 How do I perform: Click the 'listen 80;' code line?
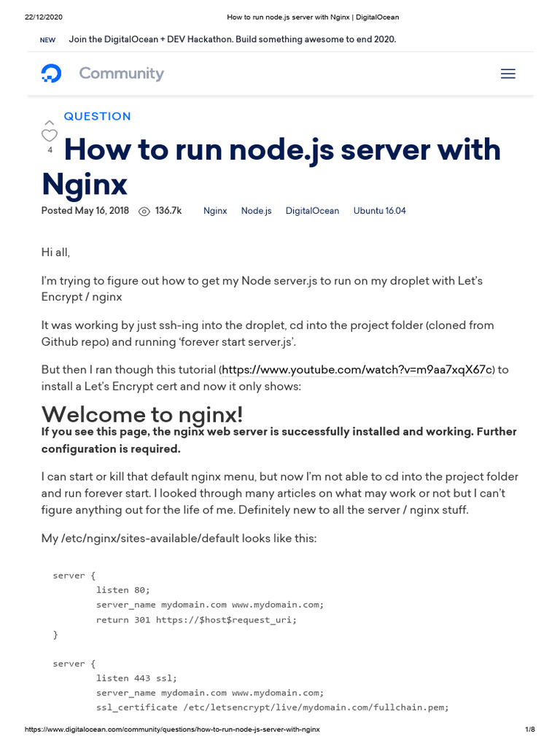tap(122, 589)
